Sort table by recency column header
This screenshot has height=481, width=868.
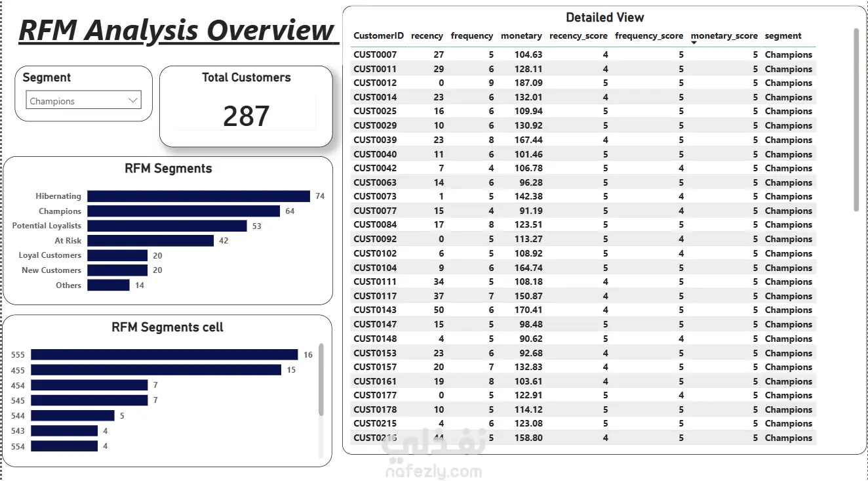(427, 36)
